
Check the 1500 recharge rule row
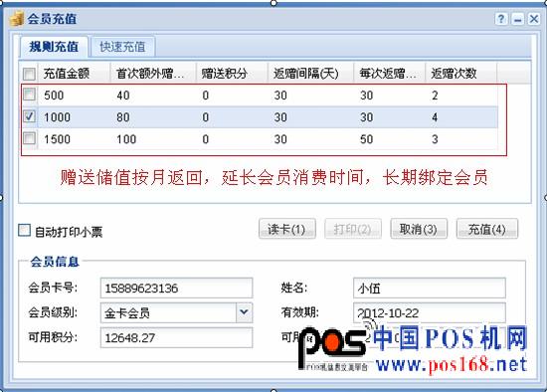click(29, 138)
